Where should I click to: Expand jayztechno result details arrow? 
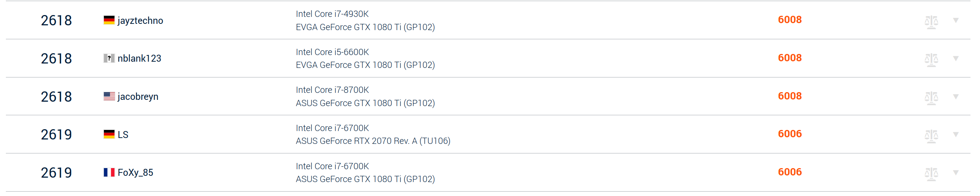click(955, 20)
